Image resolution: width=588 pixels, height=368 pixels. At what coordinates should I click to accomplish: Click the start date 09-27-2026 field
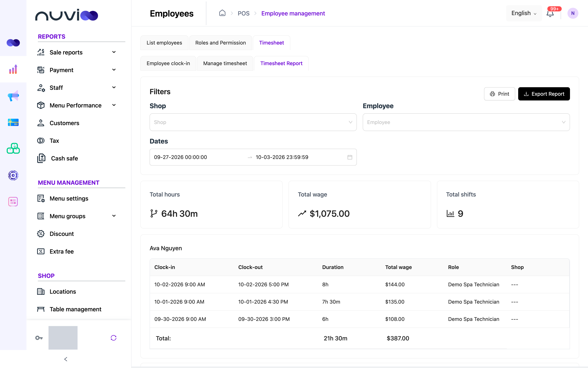[x=180, y=157]
